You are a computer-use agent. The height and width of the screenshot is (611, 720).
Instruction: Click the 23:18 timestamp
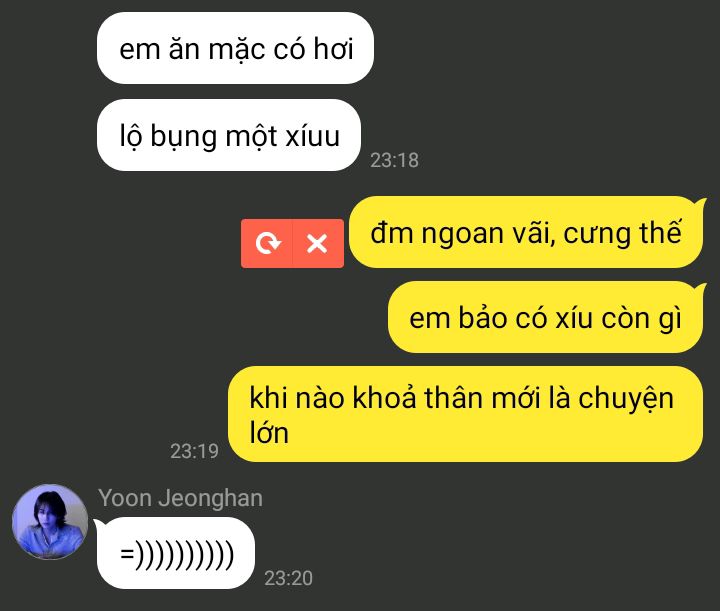pos(394,160)
